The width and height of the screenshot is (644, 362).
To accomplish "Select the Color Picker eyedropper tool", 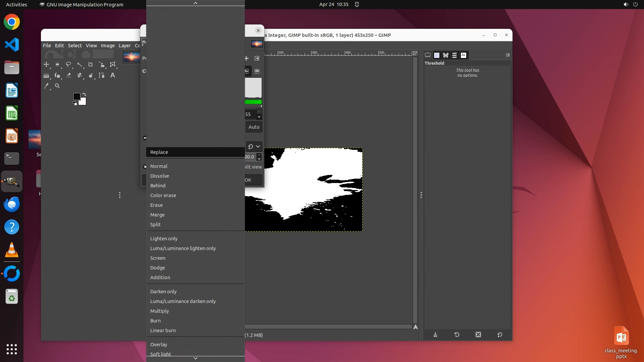I will pyautogui.click(x=47, y=86).
